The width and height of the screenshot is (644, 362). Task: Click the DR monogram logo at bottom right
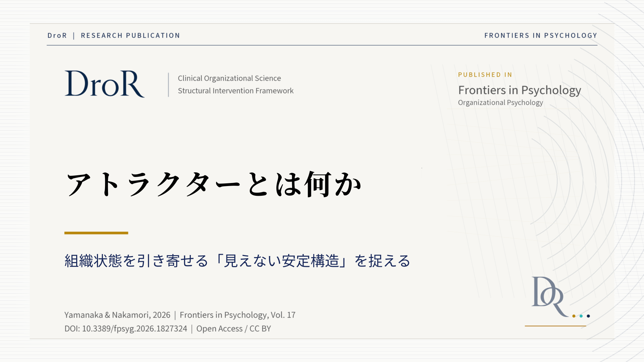[x=550, y=296]
